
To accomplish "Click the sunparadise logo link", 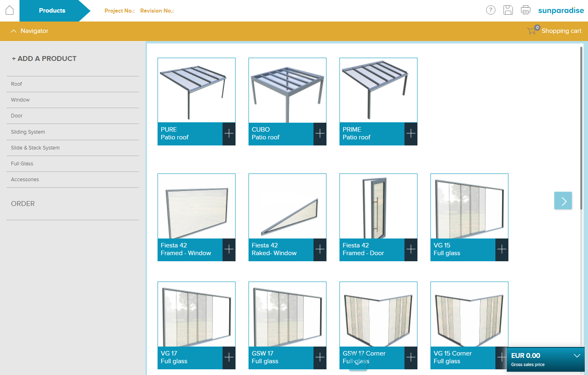I will click(561, 11).
